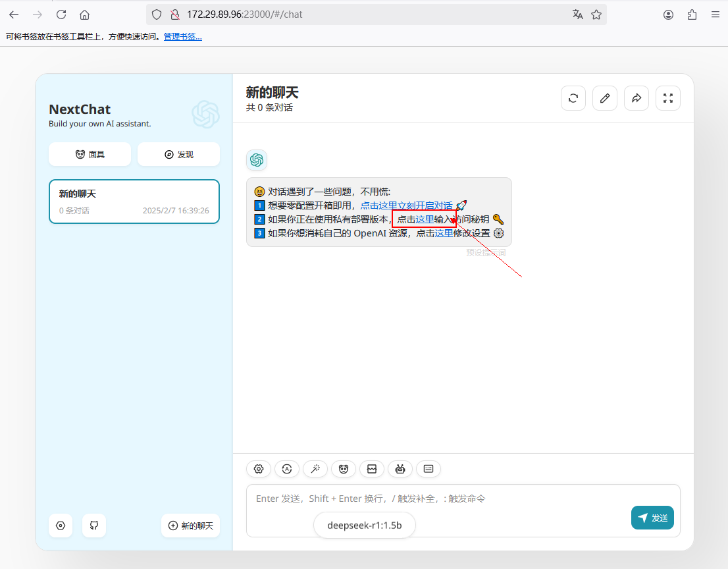The height and width of the screenshot is (569, 728).
Task: Open the robot model selector icon
Action: coord(400,469)
